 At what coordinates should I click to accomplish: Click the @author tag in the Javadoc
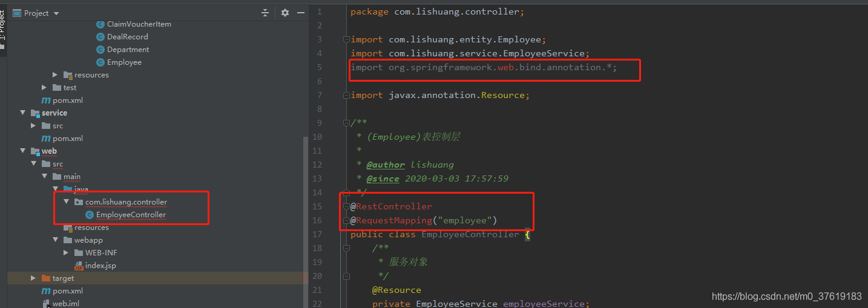386,165
